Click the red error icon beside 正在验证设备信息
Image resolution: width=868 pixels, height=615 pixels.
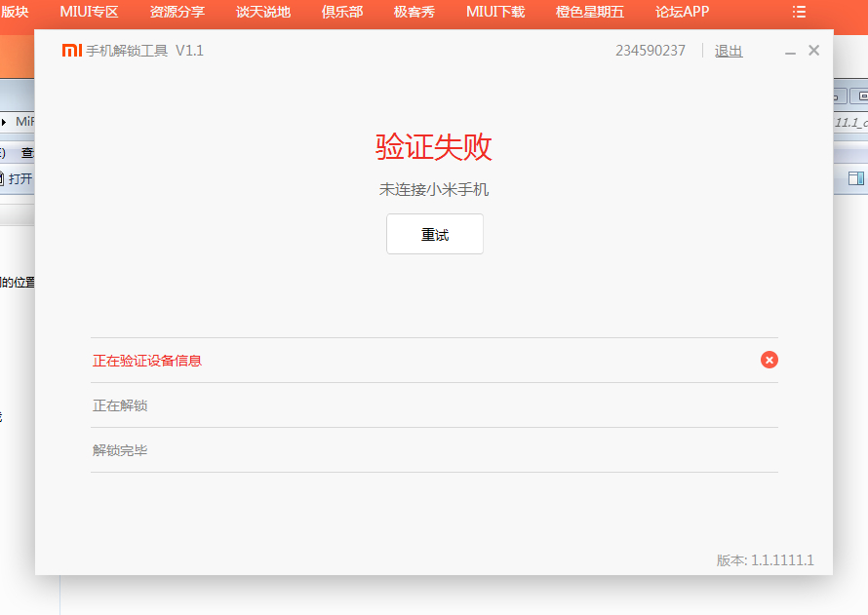pos(769,360)
